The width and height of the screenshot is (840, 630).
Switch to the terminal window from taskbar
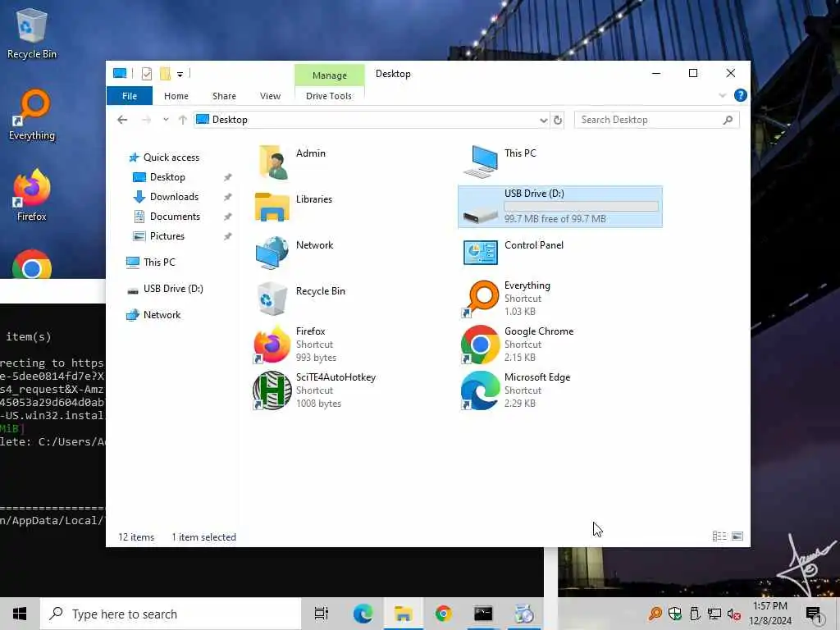483,614
